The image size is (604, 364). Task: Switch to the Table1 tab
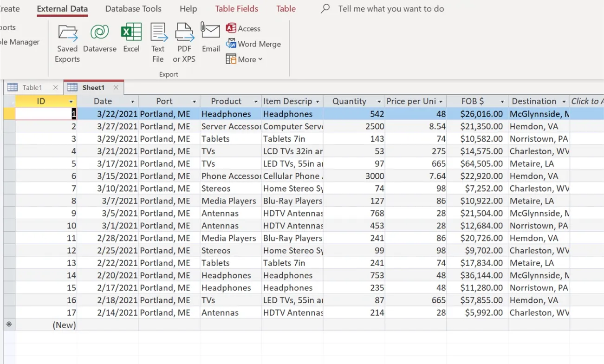pos(32,87)
